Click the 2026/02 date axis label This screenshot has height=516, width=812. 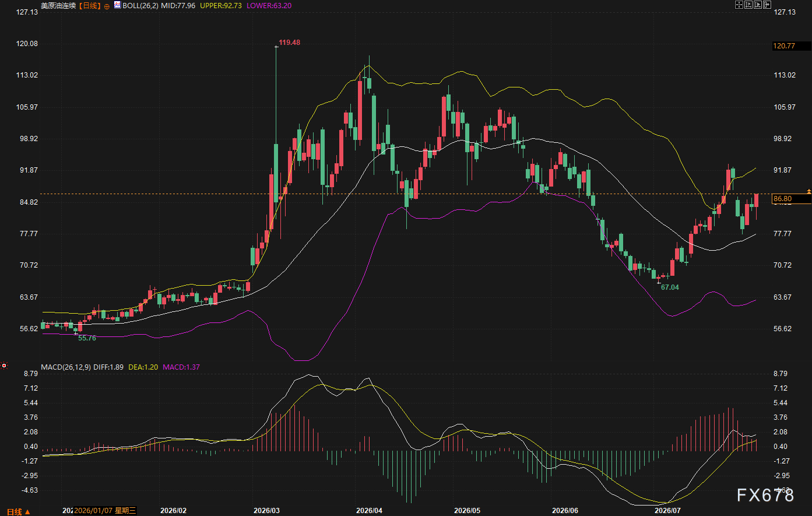pyautogui.click(x=173, y=510)
